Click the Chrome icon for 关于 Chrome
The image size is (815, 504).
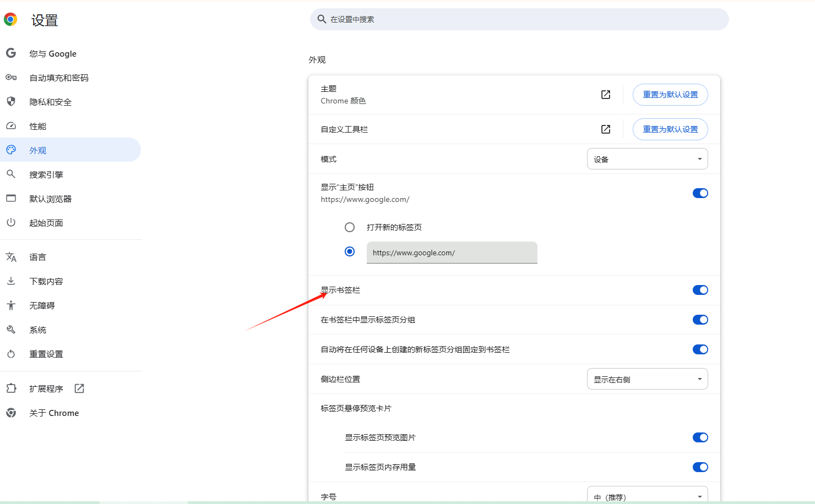(11, 413)
